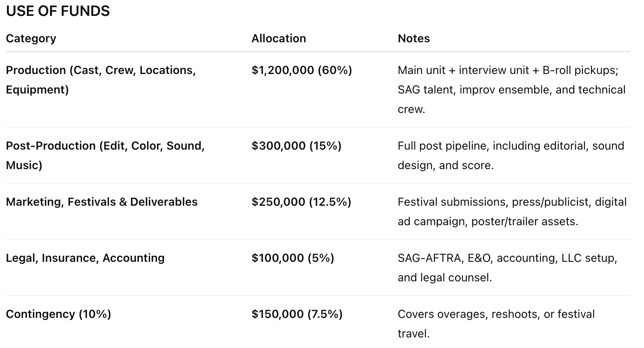This screenshot has height=348, width=644.
Task: Click the $150,000 (7.5%) allocation
Action: coord(297,314)
